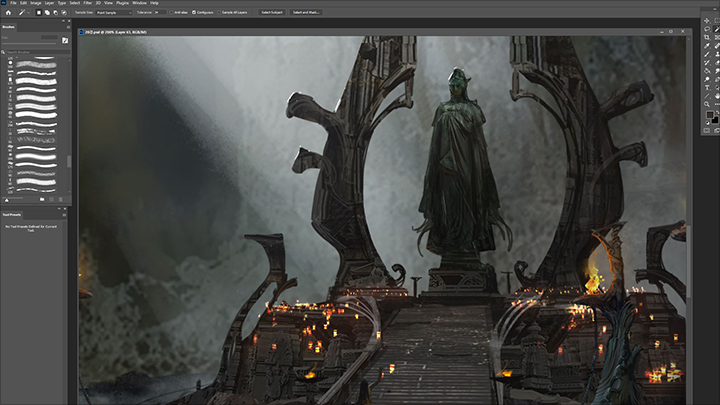Select the Zoom tool
This screenshot has height=405, width=720.
tap(707, 104)
